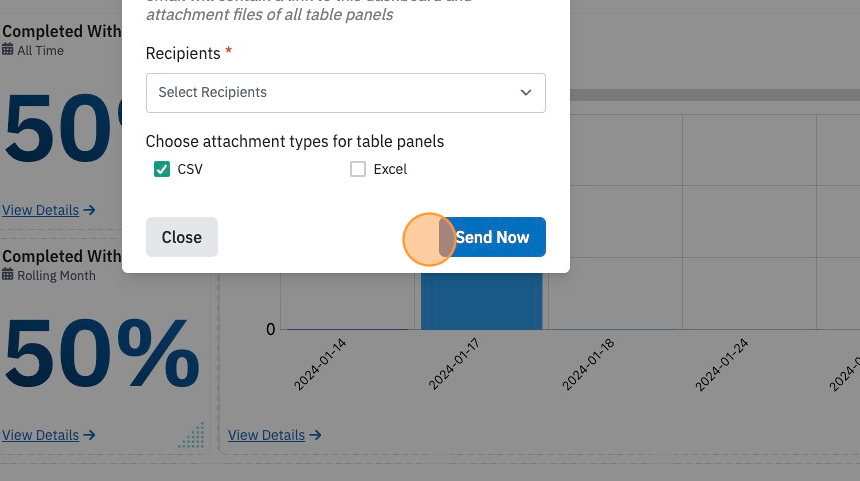Enable the Excel attachment checkbox

pyautogui.click(x=358, y=169)
